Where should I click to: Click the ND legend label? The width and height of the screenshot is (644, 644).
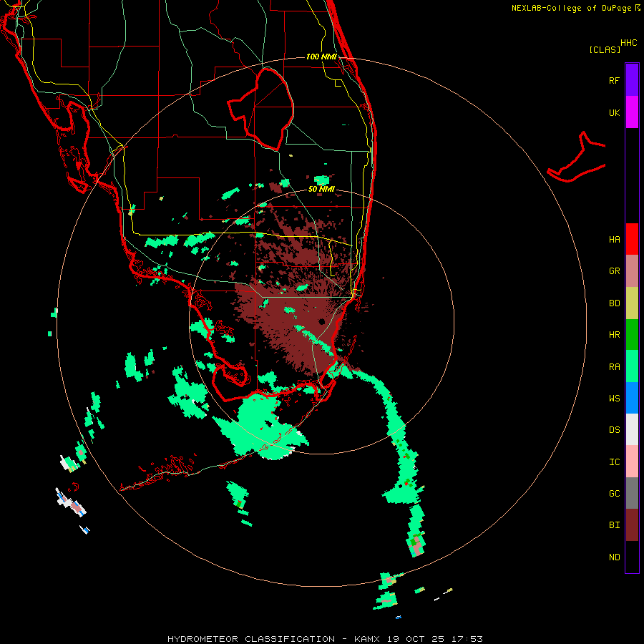coord(614,557)
